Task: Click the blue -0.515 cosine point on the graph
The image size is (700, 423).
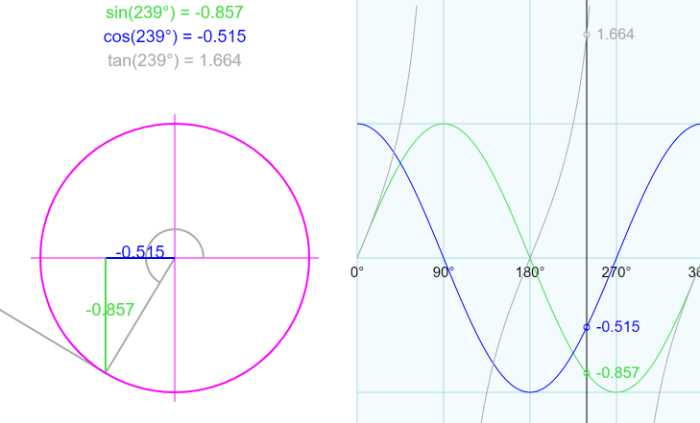Action: click(x=587, y=327)
